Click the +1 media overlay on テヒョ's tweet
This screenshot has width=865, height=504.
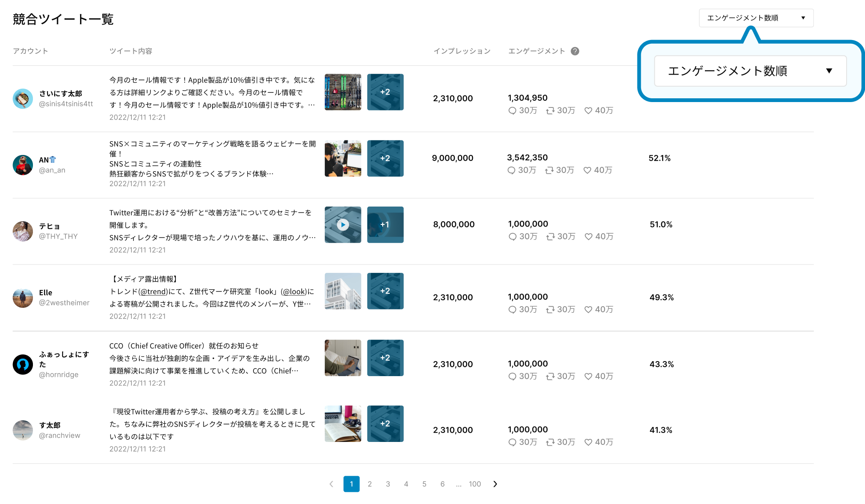(x=385, y=225)
